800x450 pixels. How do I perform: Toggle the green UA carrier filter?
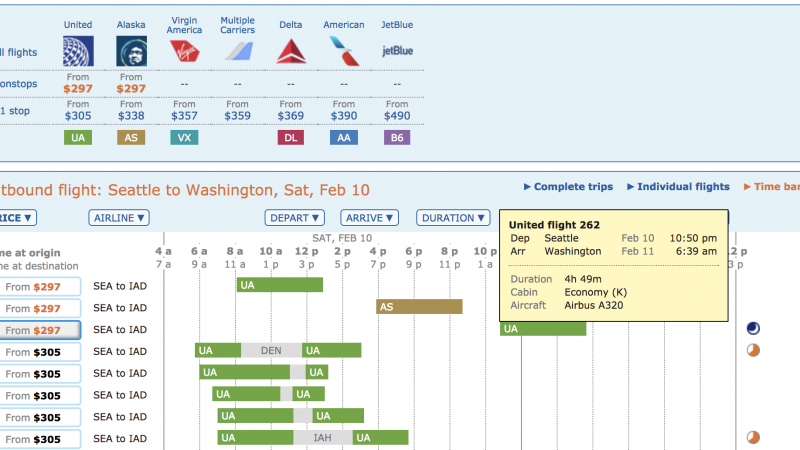(78, 138)
